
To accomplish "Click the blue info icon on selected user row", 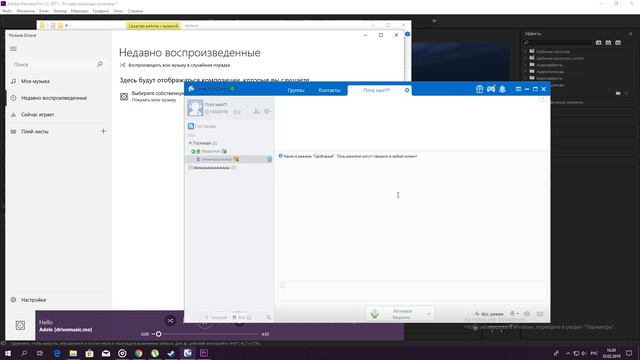I will [x=269, y=159].
